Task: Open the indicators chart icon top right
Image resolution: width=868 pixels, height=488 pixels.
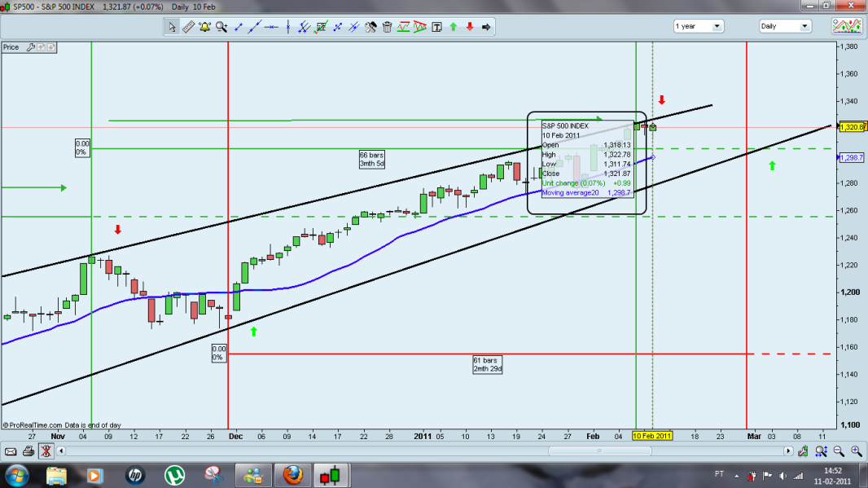Action: click(846, 26)
